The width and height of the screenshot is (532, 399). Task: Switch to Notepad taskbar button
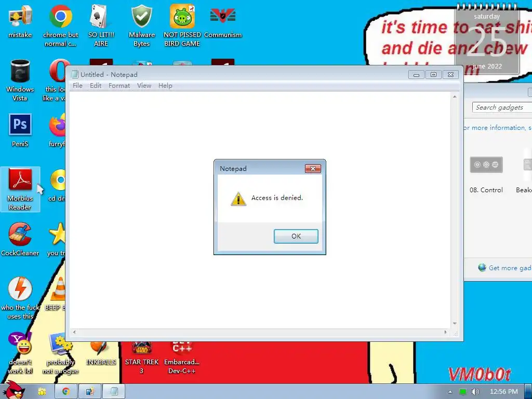(114, 392)
